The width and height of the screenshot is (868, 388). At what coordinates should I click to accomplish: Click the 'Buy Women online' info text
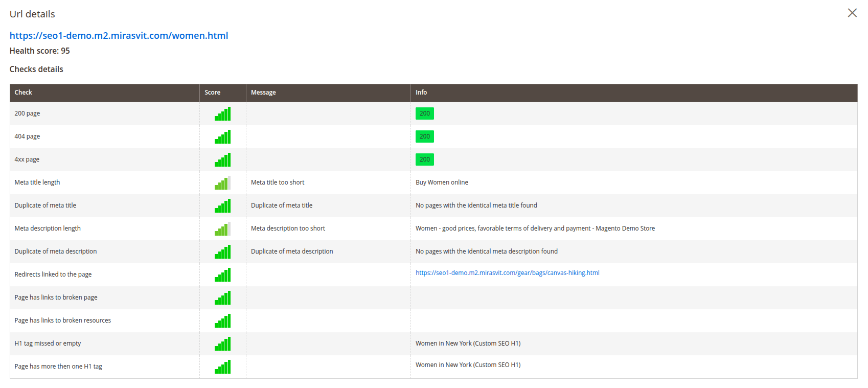[442, 182]
